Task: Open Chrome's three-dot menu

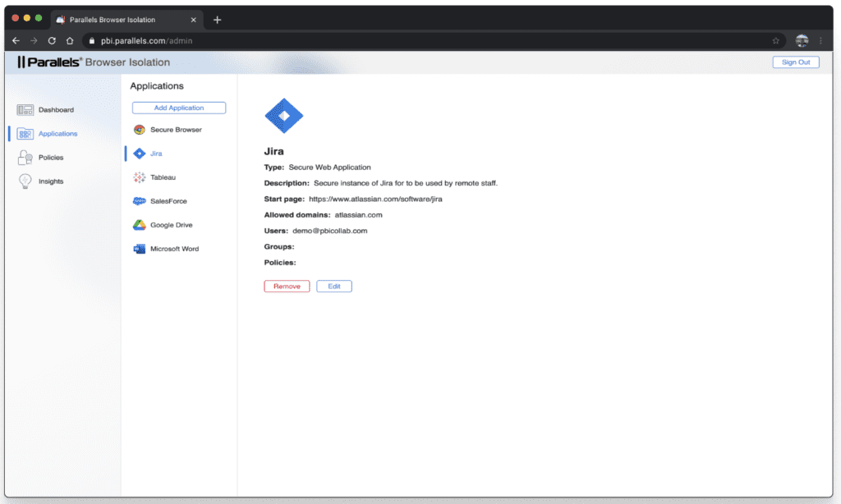Action: (x=820, y=39)
